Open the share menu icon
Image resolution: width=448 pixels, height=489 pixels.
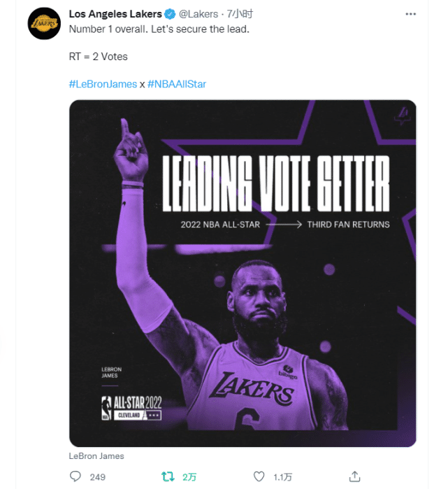[354, 476]
